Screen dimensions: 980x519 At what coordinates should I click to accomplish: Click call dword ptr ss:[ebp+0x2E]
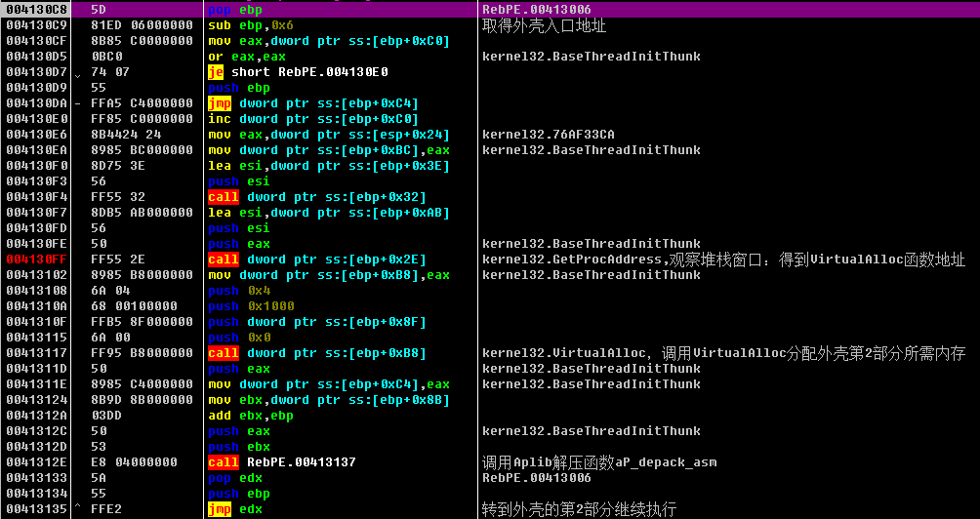tap(317, 259)
